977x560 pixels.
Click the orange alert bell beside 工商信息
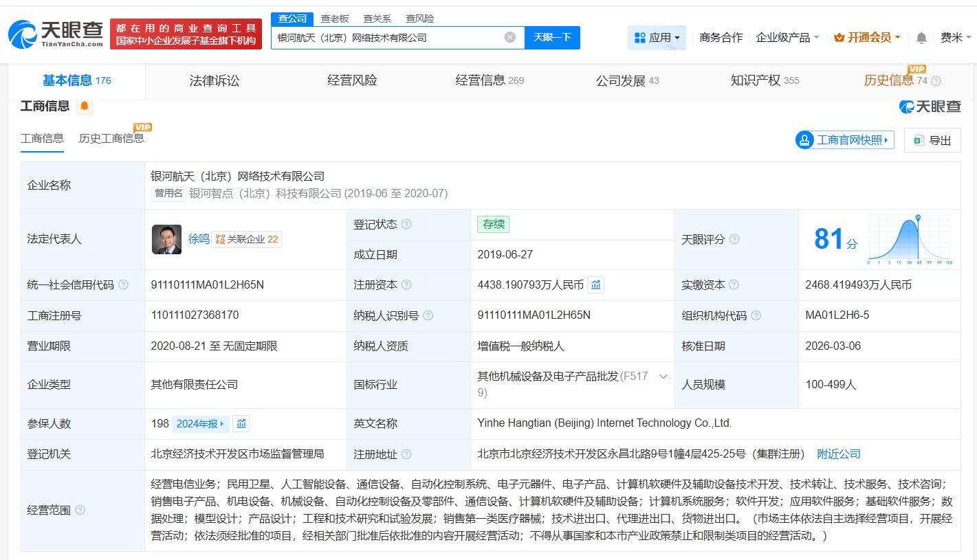[x=85, y=106]
